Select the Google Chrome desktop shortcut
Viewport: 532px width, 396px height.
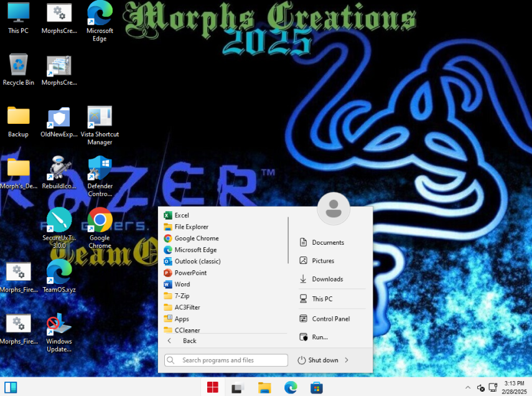[x=100, y=229]
